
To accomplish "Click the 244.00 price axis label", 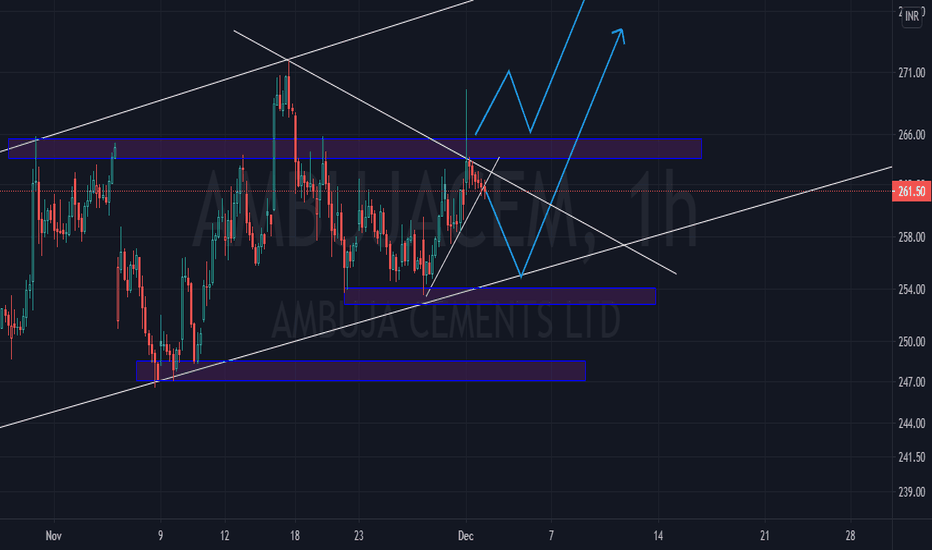I will 911,423.
